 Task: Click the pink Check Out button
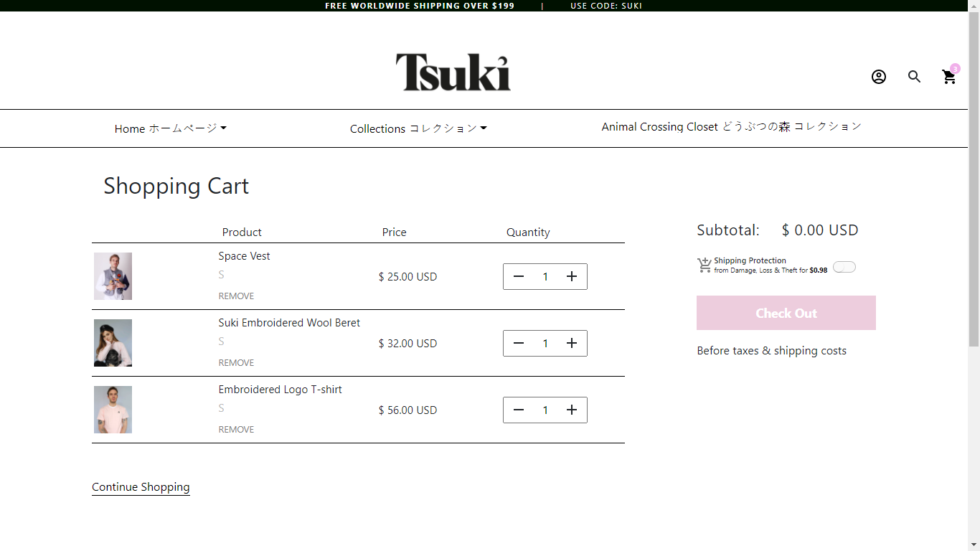click(786, 313)
